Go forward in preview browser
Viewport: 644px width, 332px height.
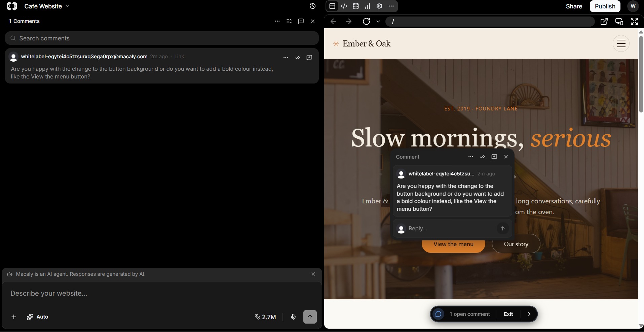pyautogui.click(x=349, y=22)
